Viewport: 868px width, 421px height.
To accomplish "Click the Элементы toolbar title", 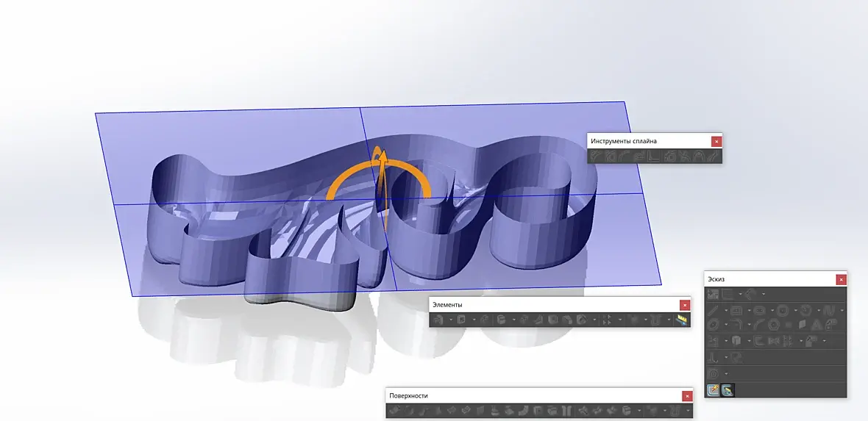I will pyautogui.click(x=447, y=305).
